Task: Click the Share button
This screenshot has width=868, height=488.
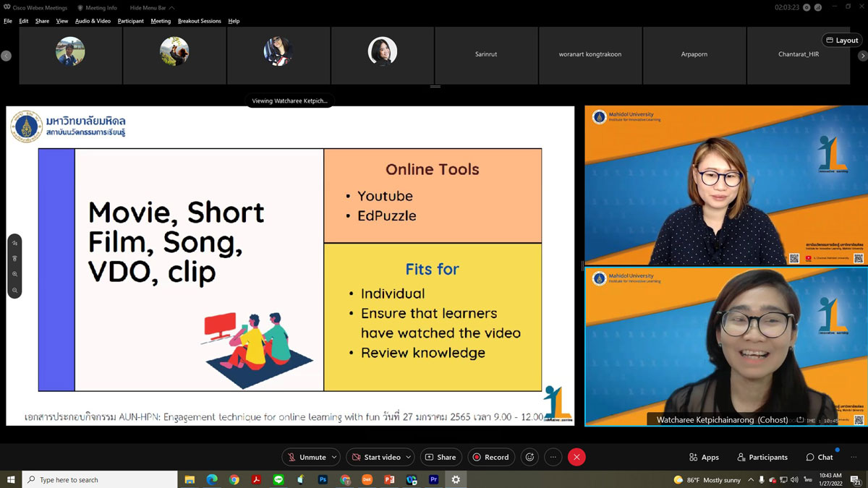Action: tap(441, 457)
